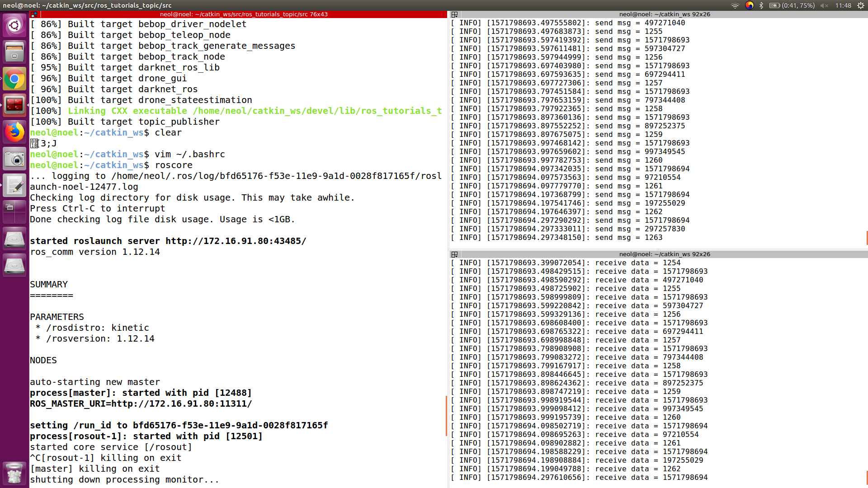Open Ubuntu Dash search launcher
868x488 pixels.
14,25
